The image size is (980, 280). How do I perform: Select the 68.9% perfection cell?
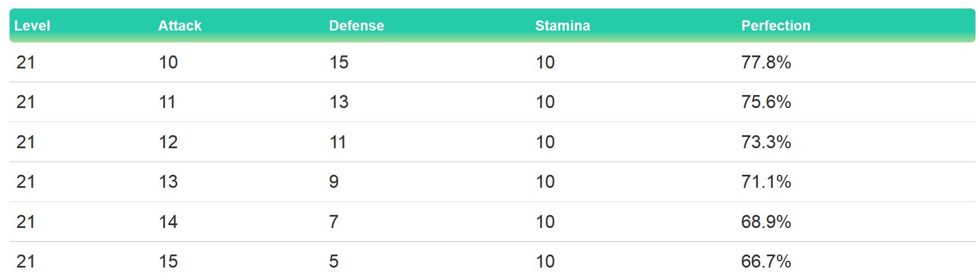point(766,222)
